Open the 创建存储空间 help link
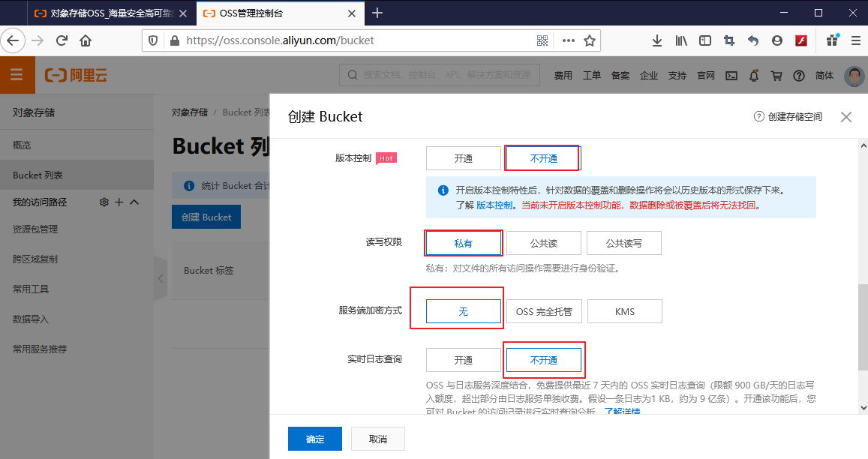Image resolution: width=868 pixels, height=459 pixels. [x=788, y=117]
